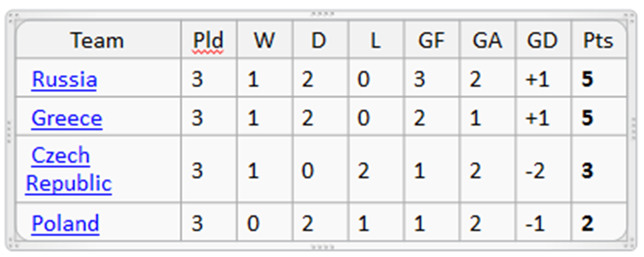Select the Pts column header
Viewport: 644px width, 257px height.
[x=598, y=40]
